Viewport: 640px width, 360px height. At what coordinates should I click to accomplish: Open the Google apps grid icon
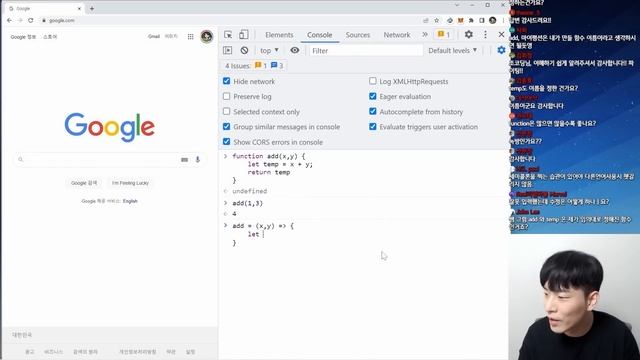pos(191,37)
